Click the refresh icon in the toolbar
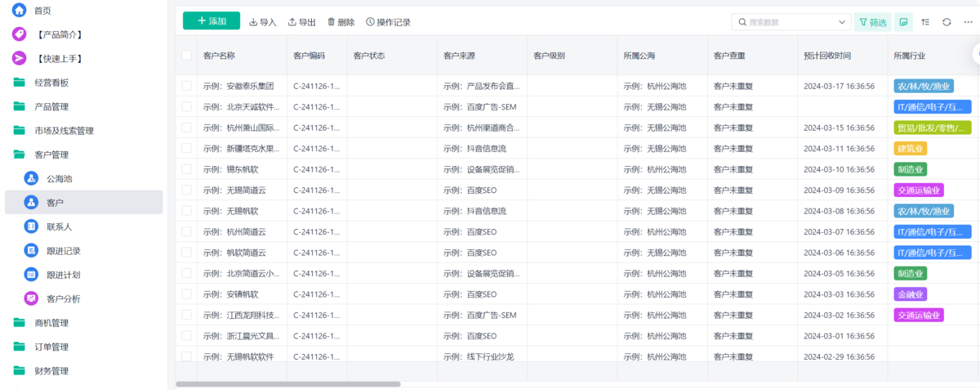Screen dimensions: 980x390 click(947, 22)
